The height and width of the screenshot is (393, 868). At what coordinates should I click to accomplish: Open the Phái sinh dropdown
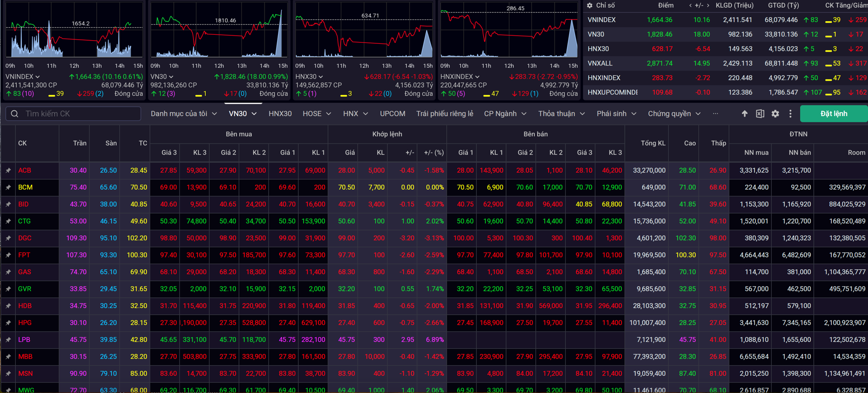click(617, 114)
